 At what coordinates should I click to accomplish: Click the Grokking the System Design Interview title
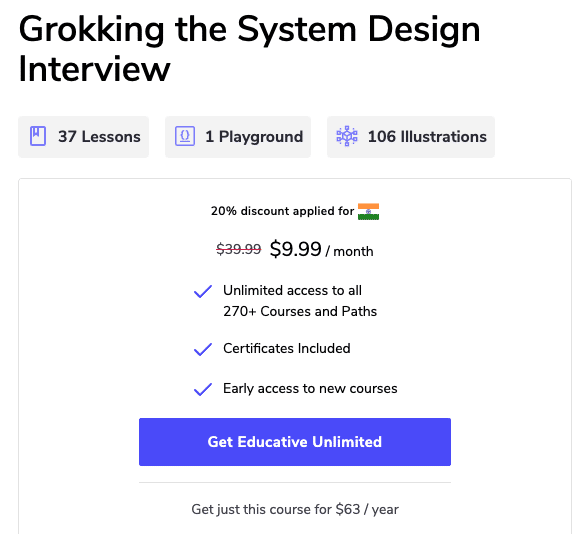(249, 49)
